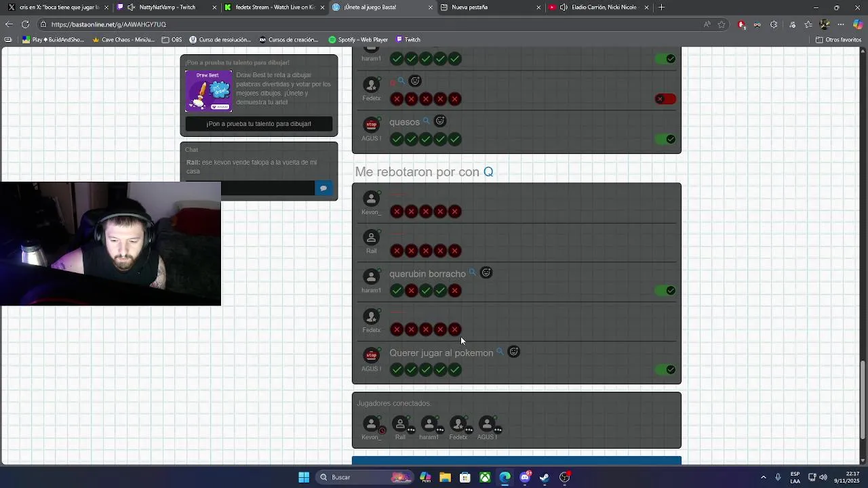Click the blue Q letter search link
This screenshot has height=488, width=868.
pos(488,171)
